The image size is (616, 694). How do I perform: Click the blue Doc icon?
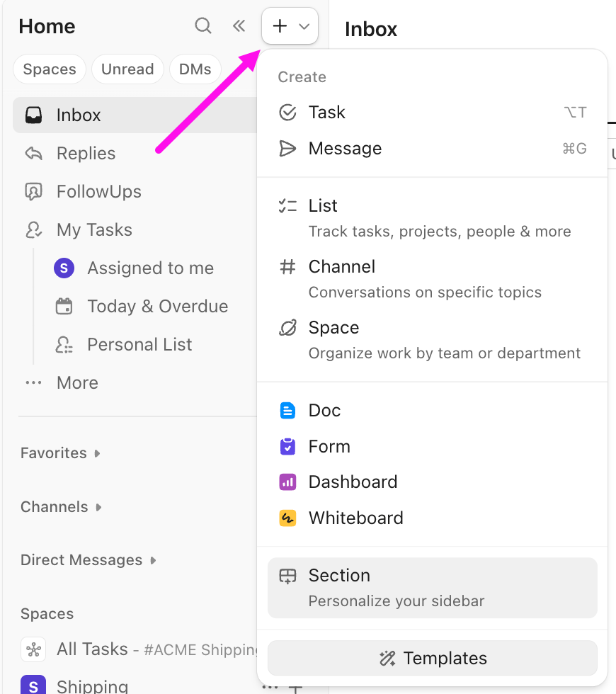(x=287, y=411)
